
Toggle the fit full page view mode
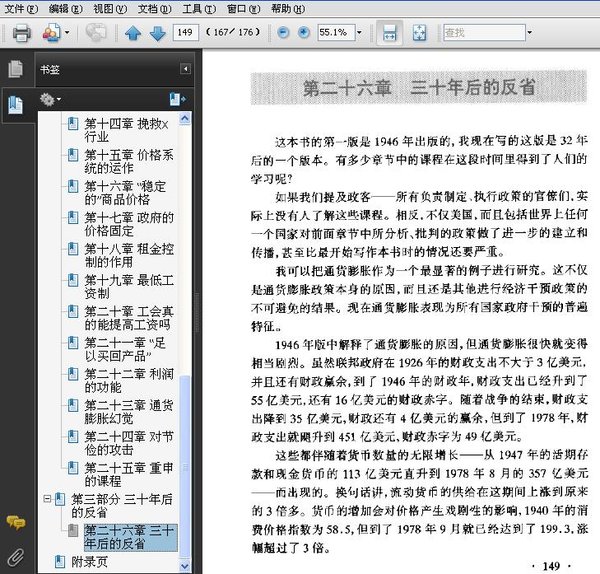(420, 33)
